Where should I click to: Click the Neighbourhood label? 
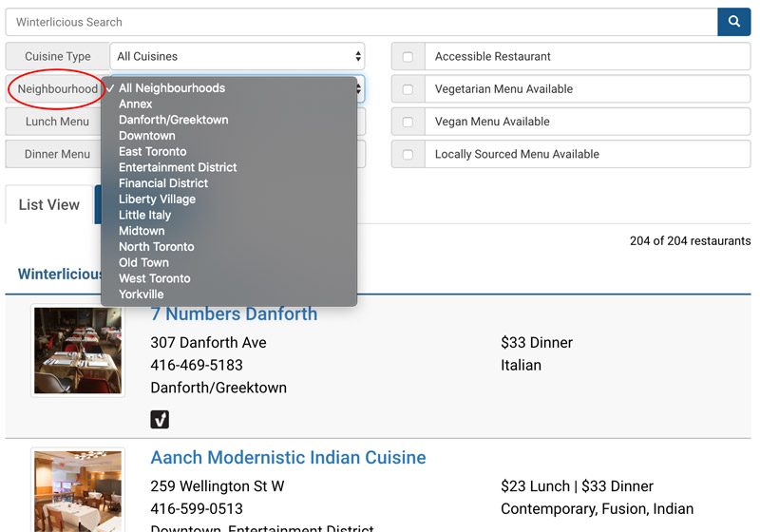pos(58,89)
